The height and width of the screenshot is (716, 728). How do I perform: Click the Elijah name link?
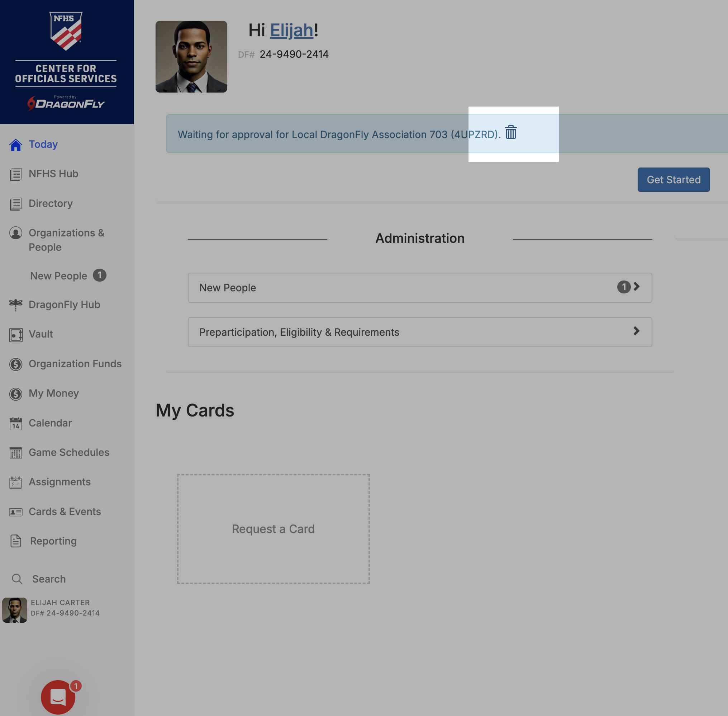291,30
